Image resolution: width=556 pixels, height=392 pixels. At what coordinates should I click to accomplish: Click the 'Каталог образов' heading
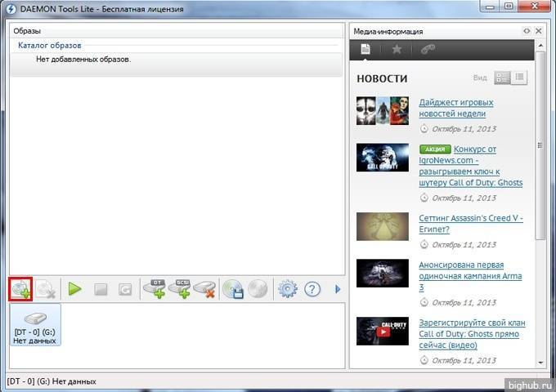[x=50, y=46]
